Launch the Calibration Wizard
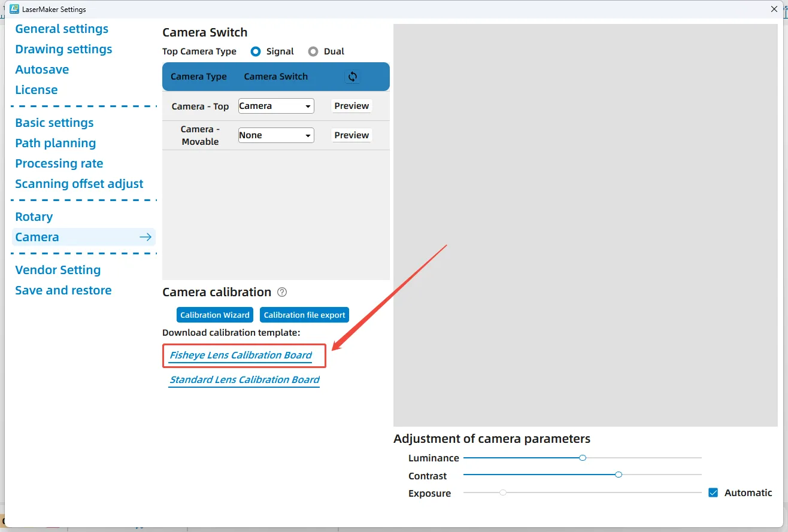Image resolution: width=788 pixels, height=532 pixels. coord(215,315)
